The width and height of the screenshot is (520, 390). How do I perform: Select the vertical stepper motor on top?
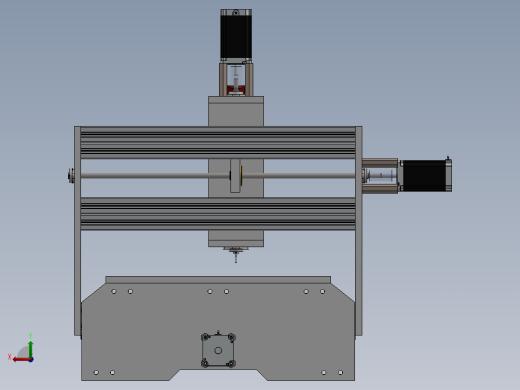click(x=236, y=35)
